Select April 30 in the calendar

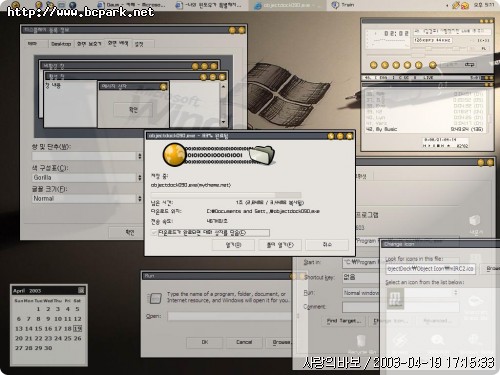(x=48, y=348)
